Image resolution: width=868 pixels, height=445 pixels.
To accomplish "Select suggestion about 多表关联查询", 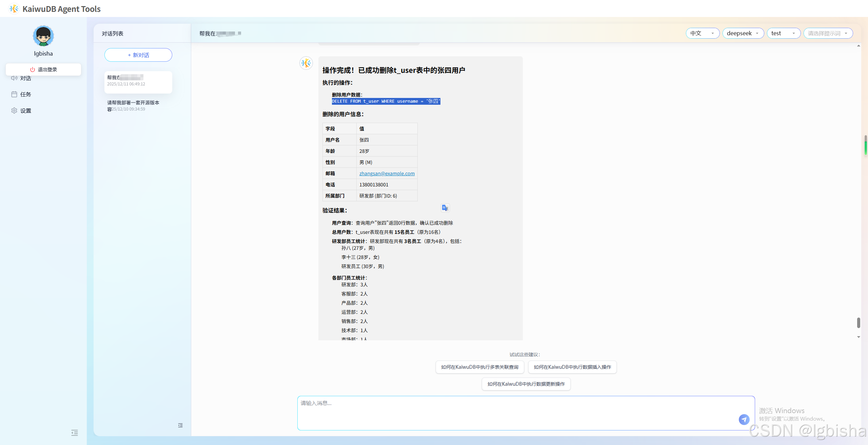I will coord(479,367).
